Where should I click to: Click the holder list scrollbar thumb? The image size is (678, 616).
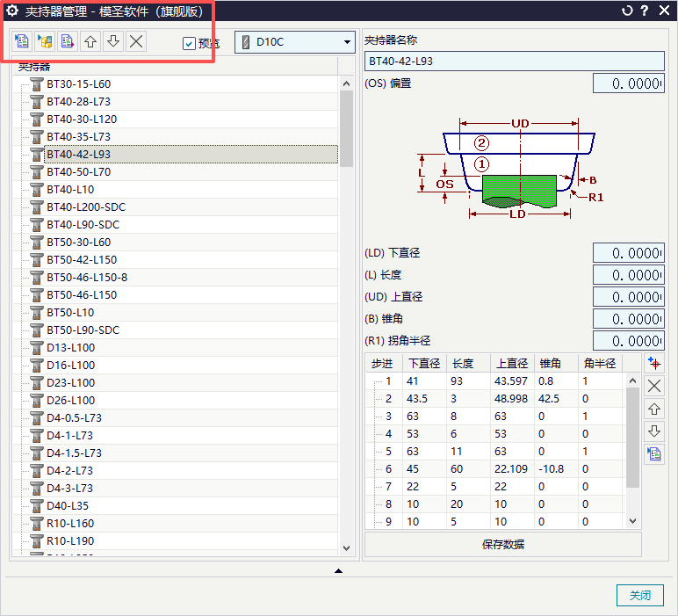click(346, 128)
